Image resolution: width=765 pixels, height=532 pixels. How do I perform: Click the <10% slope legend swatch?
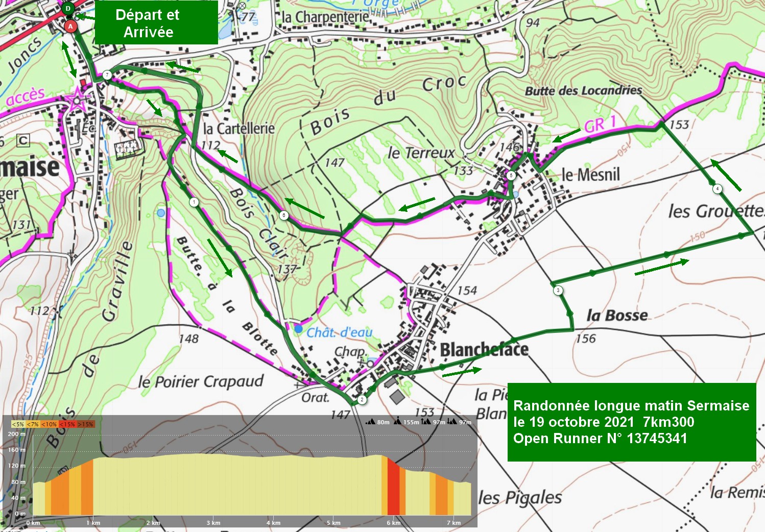pyautogui.click(x=49, y=424)
